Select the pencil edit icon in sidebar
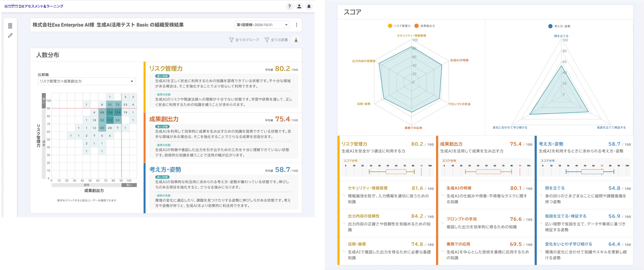Viewport: 644px width, 270px height. point(10,36)
